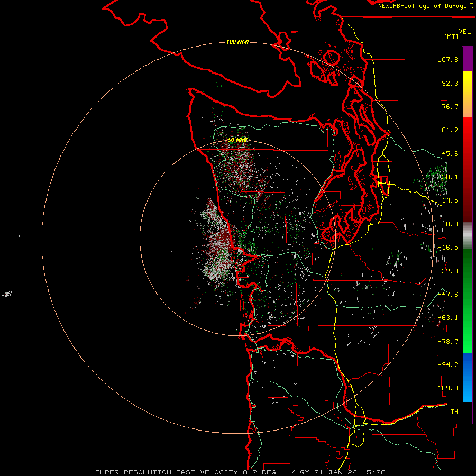
Task: Click the -109.8 velocity scale value
Action: pos(446,388)
